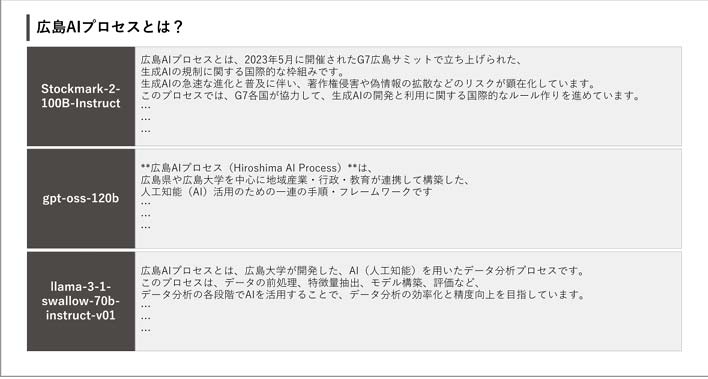
Task: Click the empty lower area of the gpt-oss-120b answer cell
Action: point(408,239)
